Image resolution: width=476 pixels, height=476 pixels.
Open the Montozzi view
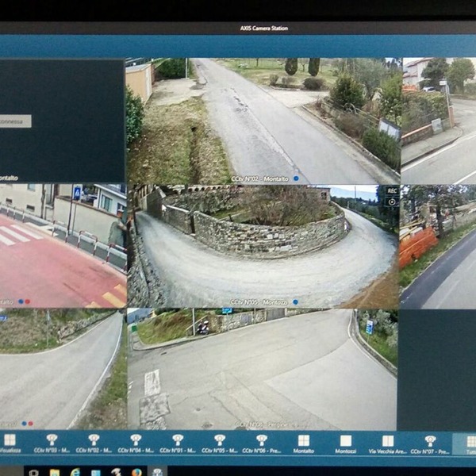345,443
